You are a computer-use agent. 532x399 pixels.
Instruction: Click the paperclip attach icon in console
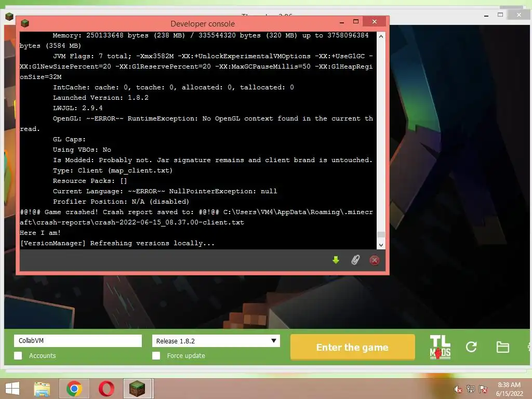point(355,260)
